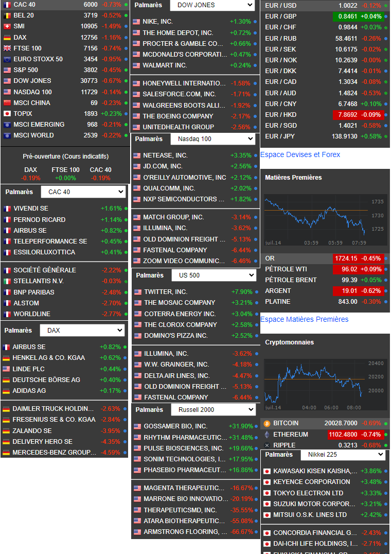Select DOMINO'S PIZZA INC. row

click(x=195, y=336)
